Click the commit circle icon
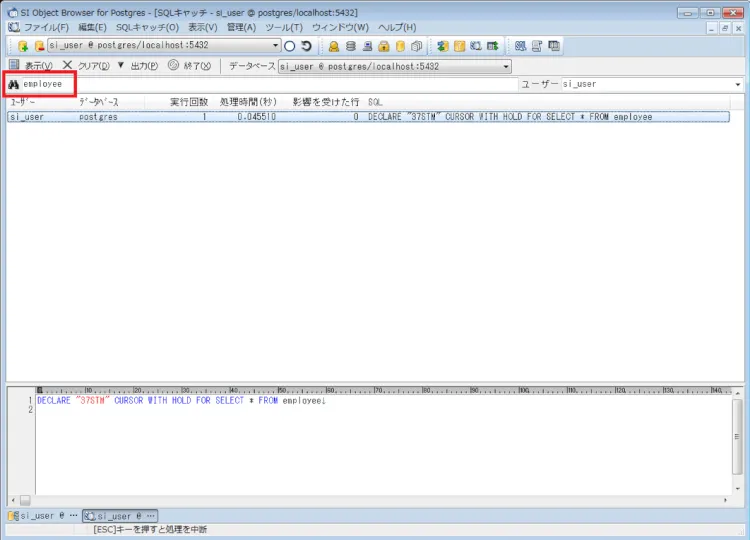 [x=289, y=46]
